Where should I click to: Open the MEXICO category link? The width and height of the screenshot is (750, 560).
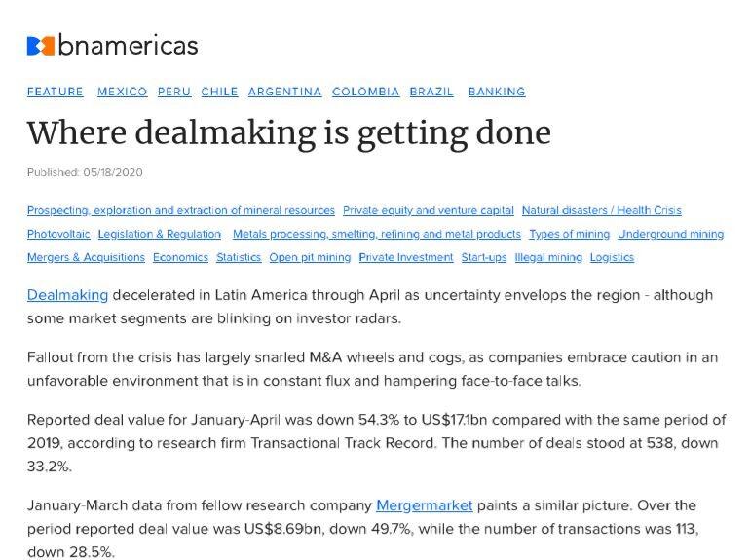click(x=122, y=92)
